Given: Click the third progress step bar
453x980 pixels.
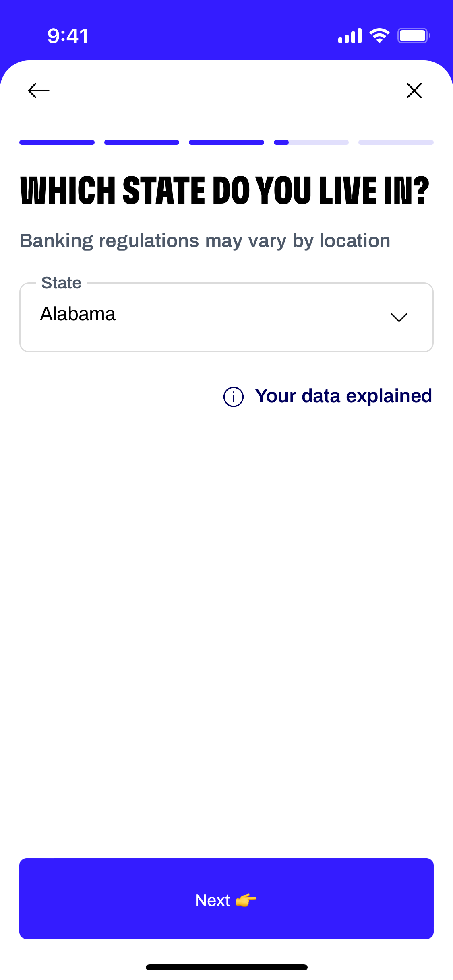Looking at the screenshot, I should click(226, 142).
